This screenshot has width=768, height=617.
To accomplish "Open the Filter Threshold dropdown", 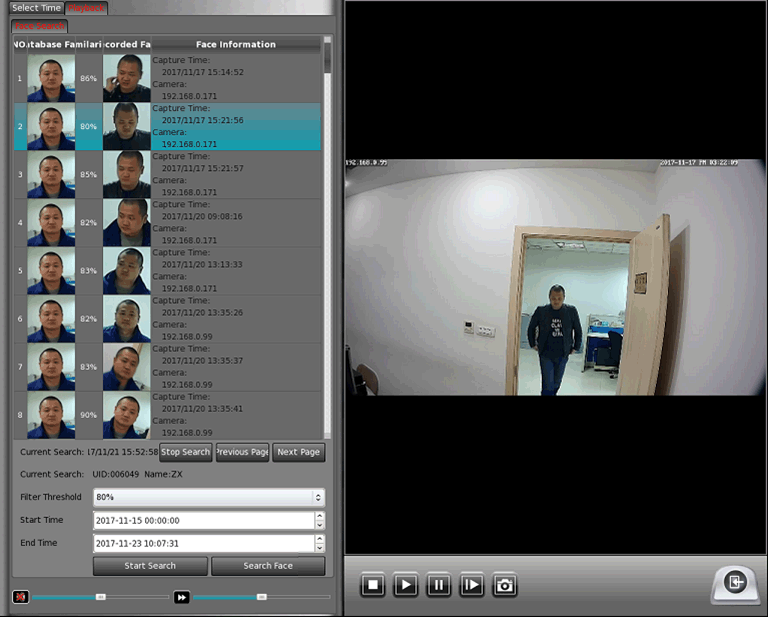I will (x=208, y=497).
